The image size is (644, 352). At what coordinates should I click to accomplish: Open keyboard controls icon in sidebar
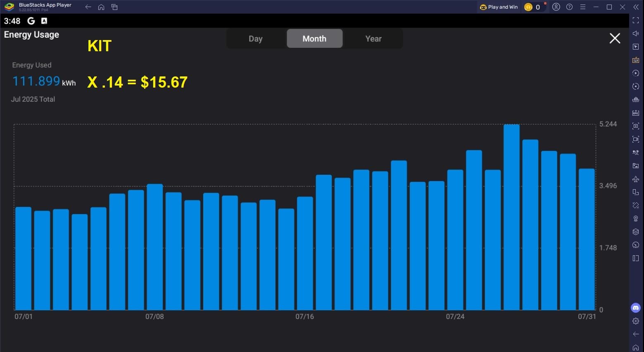636,60
